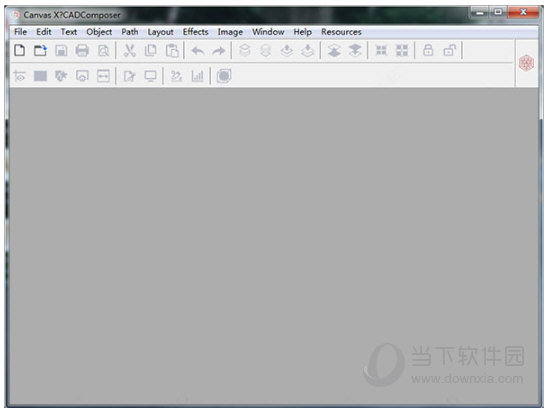Click the rounded square circle icon

224,76
